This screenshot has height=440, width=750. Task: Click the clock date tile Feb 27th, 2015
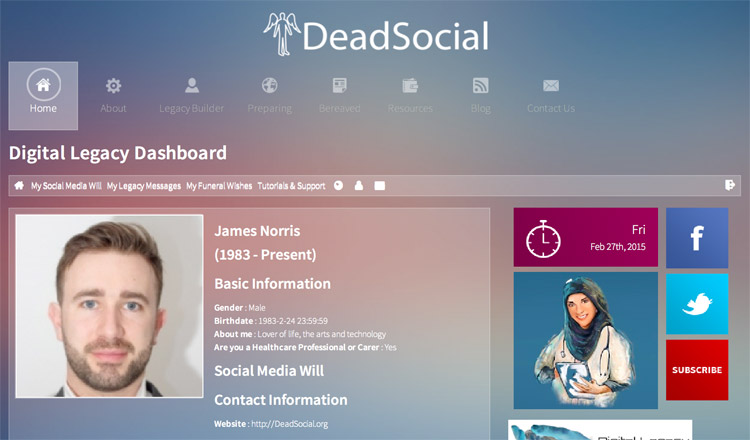click(586, 237)
